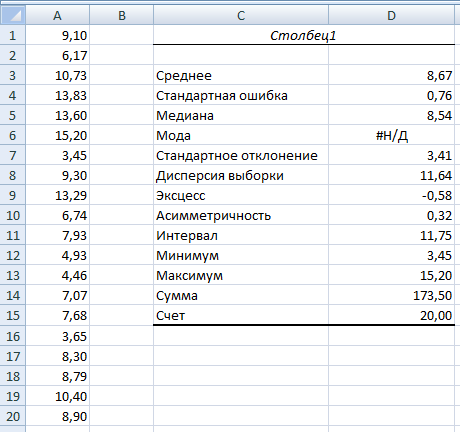Click range value 11,75

click(x=391, y=235)
